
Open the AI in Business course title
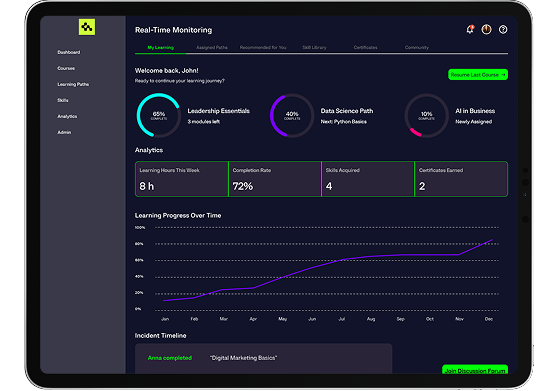pyautogui.click(x=475, y=111)
